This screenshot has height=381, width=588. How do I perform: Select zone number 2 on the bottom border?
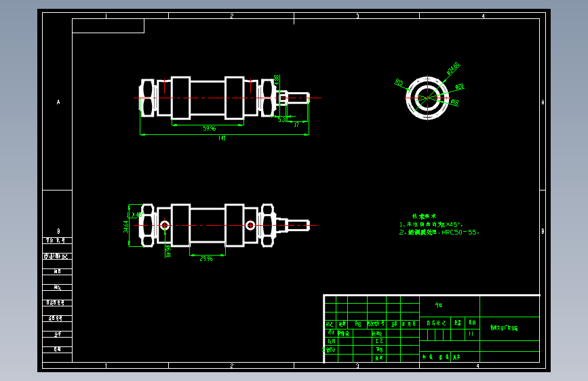pyautogui.click(x=232, y=365)
